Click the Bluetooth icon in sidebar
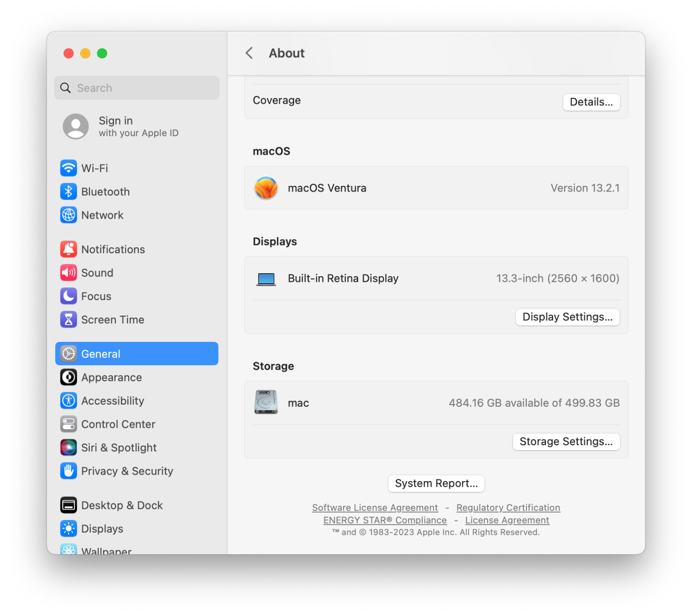 (68, 192)
